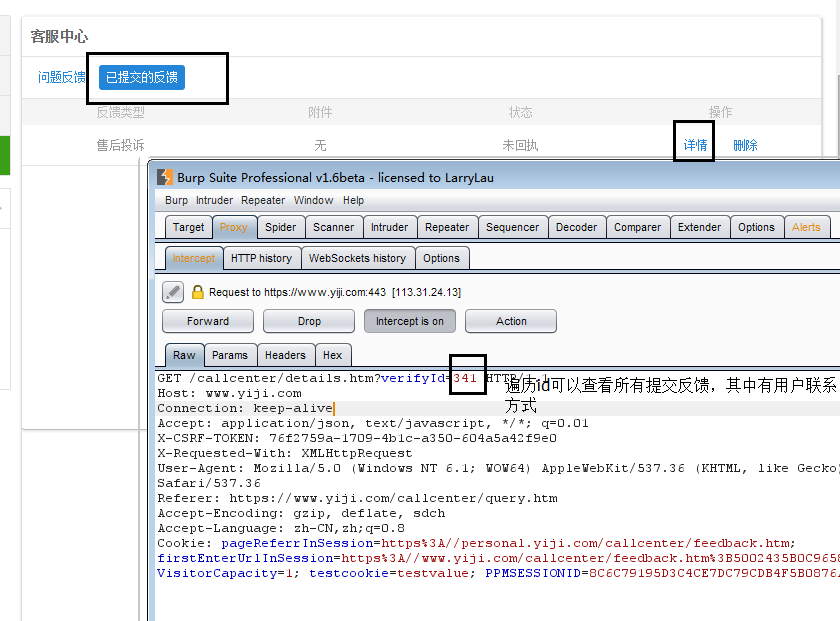Viewport: 840px width, 621px height.
Task: Switch to the Spider tab
Action: (x=281, y=227)
